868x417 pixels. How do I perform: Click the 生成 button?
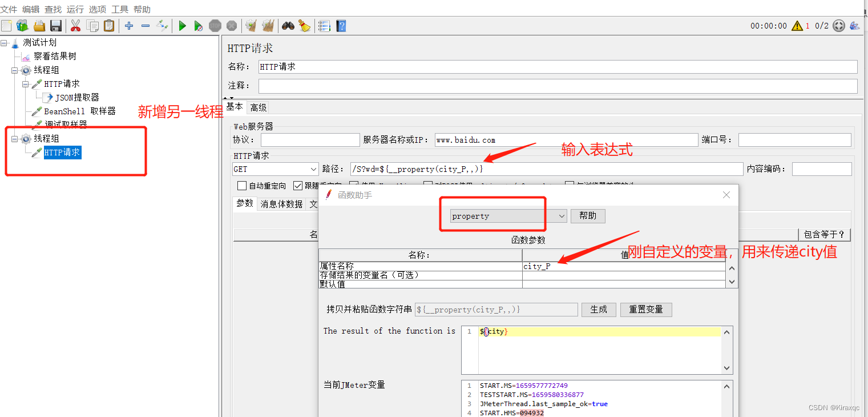tap(599, 310)
